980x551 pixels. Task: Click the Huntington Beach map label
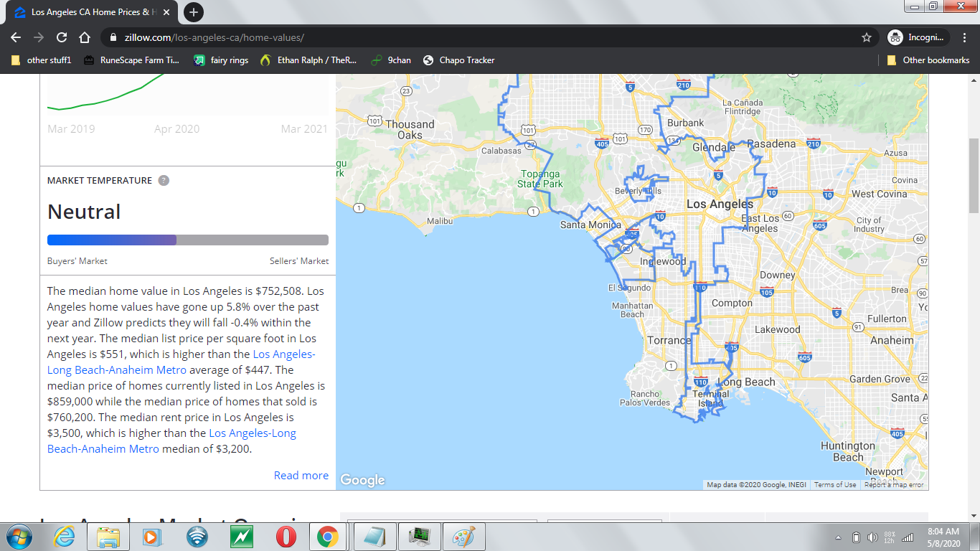pos(848,451)
